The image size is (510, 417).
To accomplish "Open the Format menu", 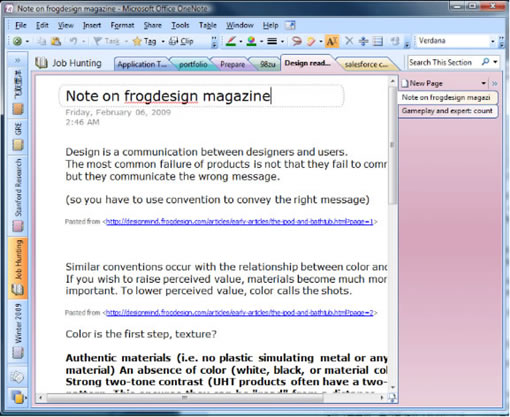I will 122,25.
